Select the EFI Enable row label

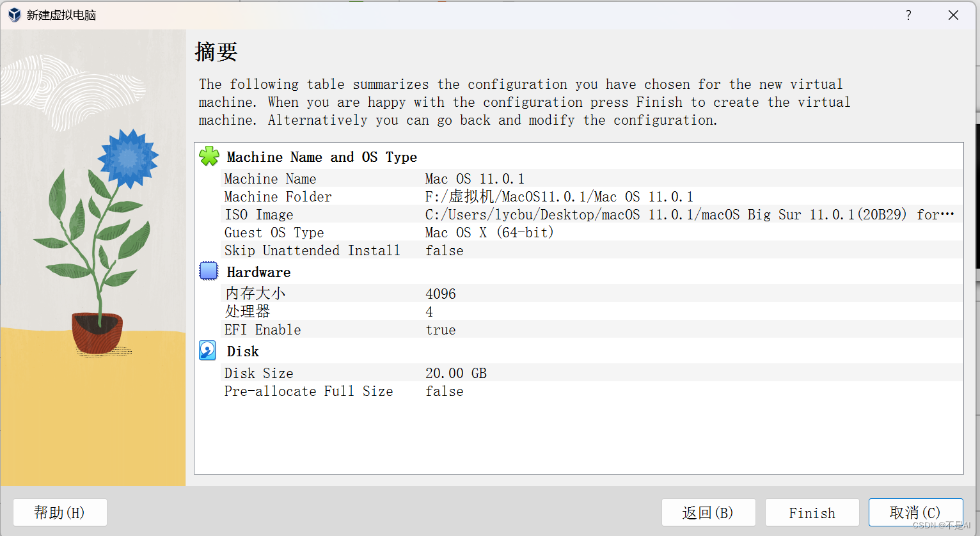click(262, 330)
